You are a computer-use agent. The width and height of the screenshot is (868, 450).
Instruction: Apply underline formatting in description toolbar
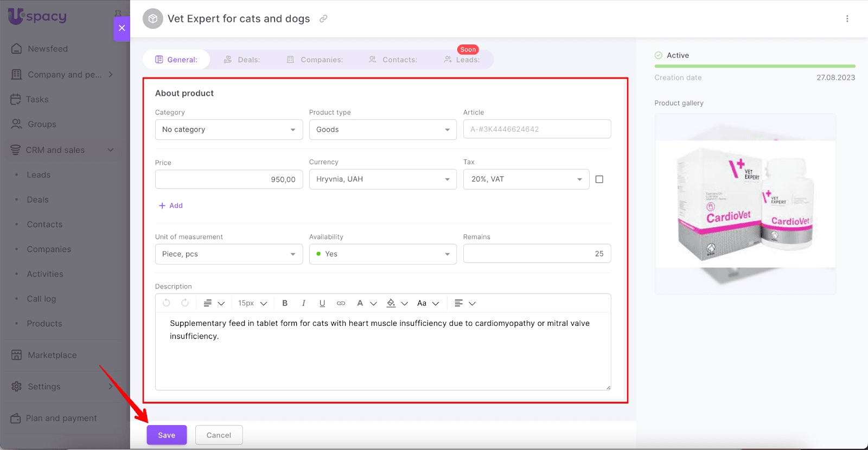(x=322, y=303)
